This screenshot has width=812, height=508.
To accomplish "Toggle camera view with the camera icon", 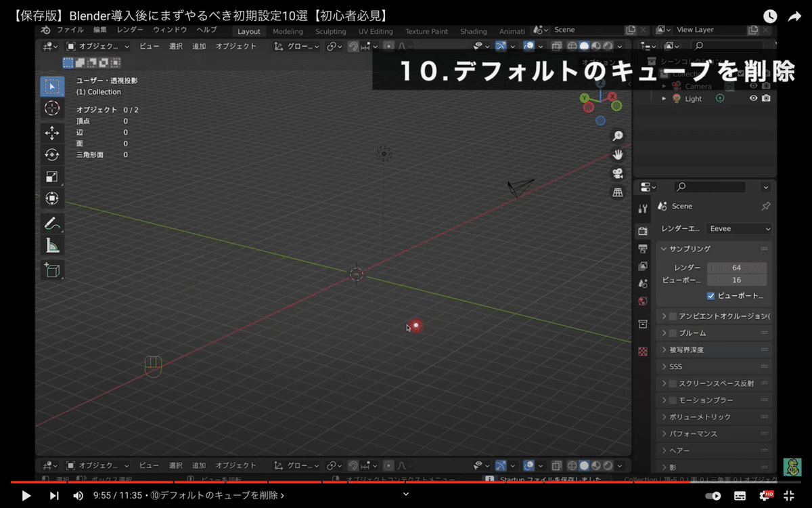I will tap(618, 173).
